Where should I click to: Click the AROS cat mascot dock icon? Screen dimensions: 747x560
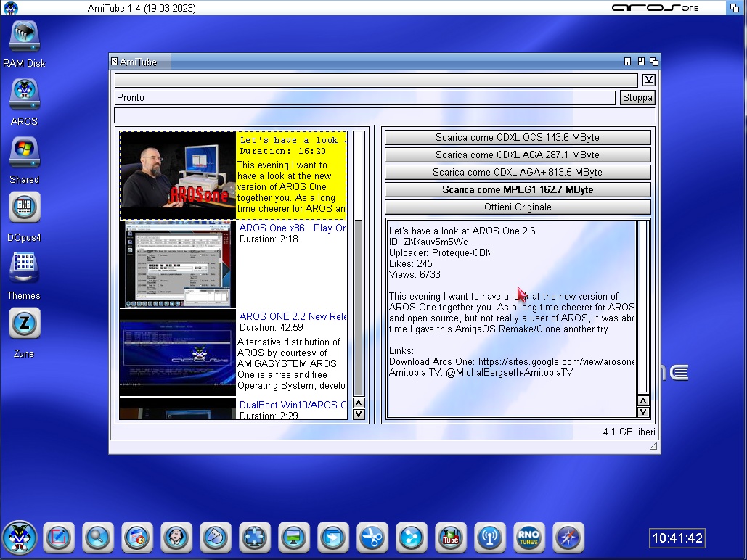(20, 538)
